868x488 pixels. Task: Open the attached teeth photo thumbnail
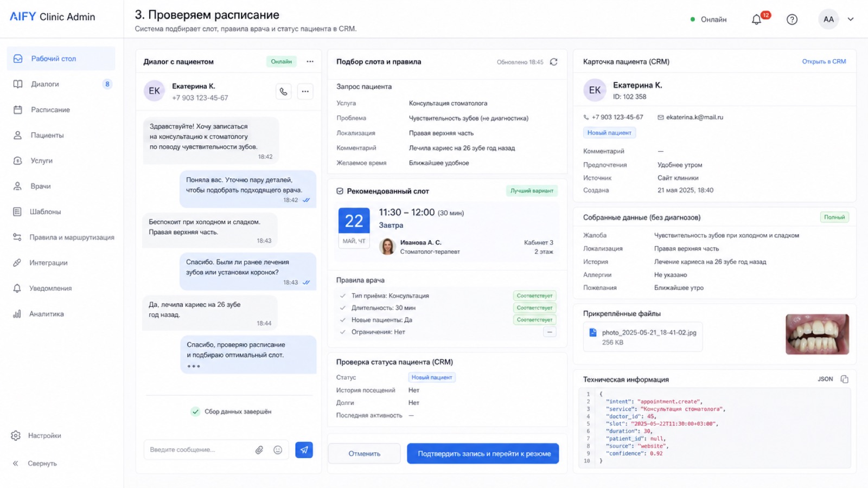[x=817, y=334]
